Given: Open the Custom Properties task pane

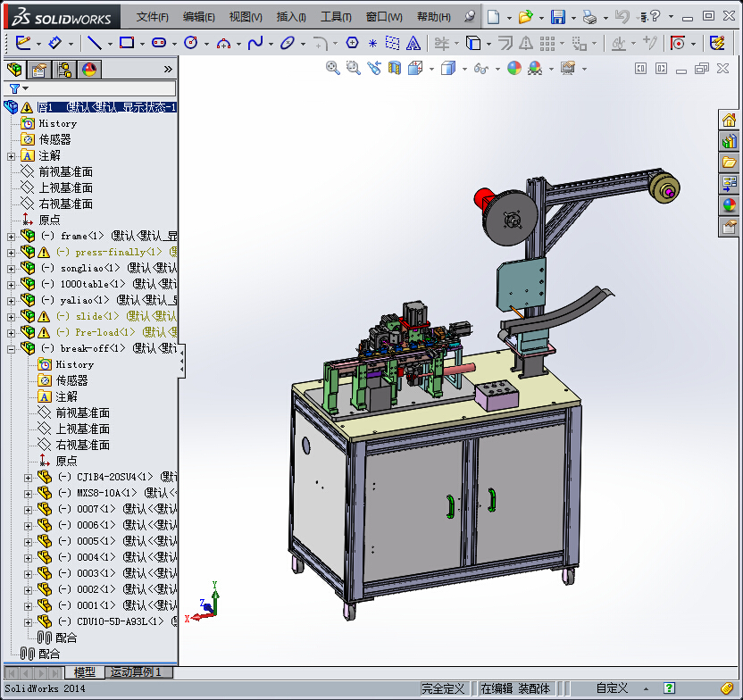Looking at the screenshot, I should [729, 227].
